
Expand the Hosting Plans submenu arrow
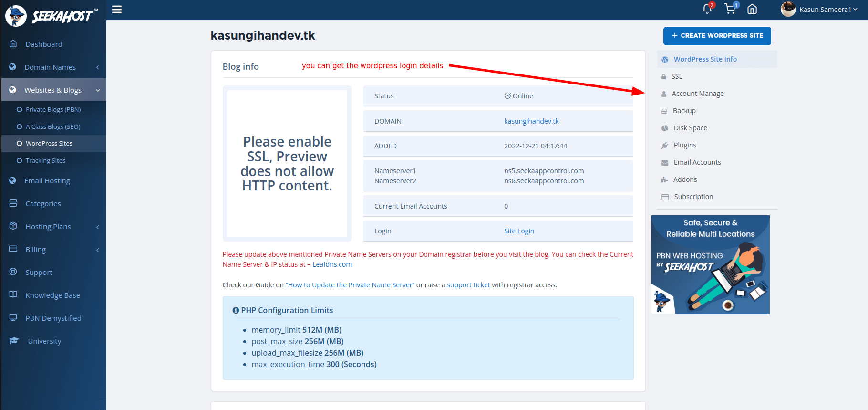[x=98, y=227]
